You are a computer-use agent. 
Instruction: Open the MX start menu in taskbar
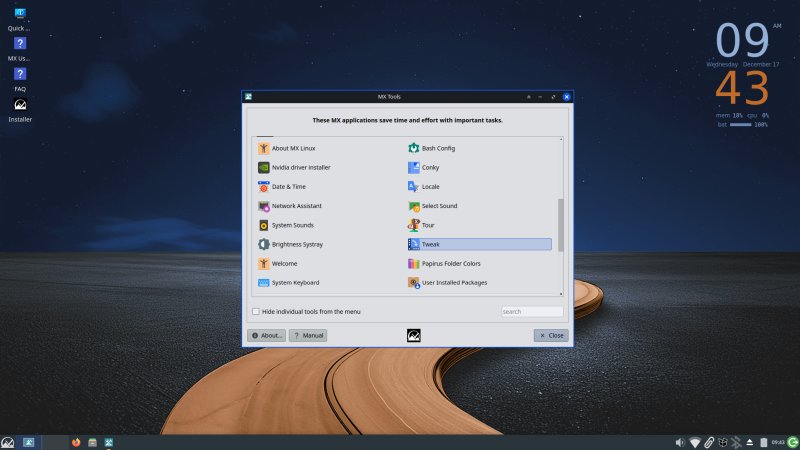[8, 442]
